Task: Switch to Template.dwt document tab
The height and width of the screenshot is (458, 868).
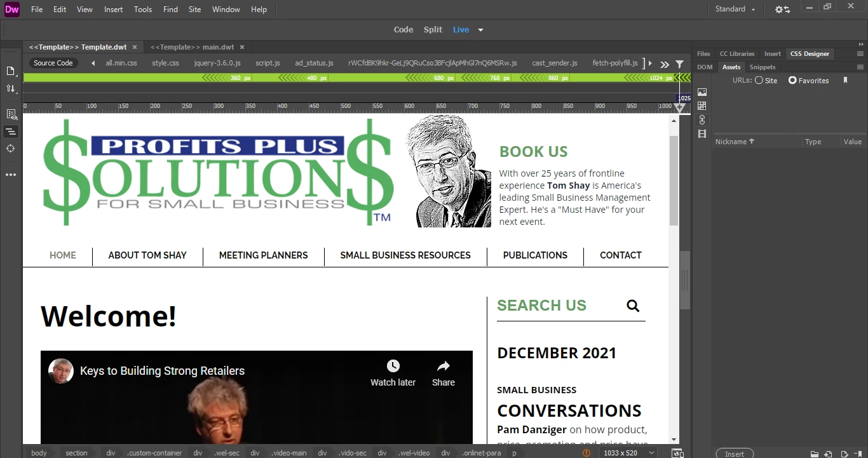Action: point(83,47)
